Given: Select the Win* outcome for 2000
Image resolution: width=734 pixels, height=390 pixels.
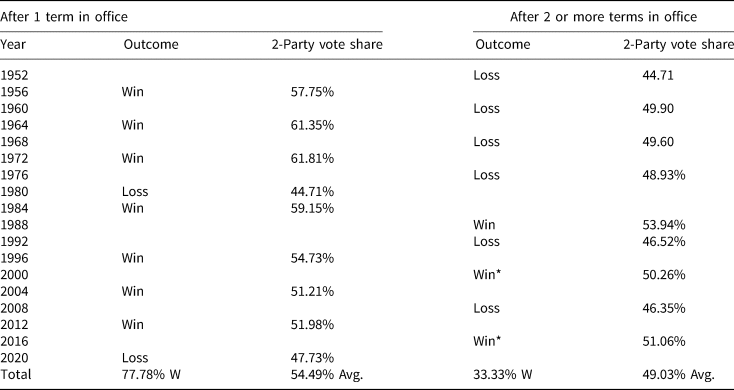Looking at the screenshot, I should 488,275.
